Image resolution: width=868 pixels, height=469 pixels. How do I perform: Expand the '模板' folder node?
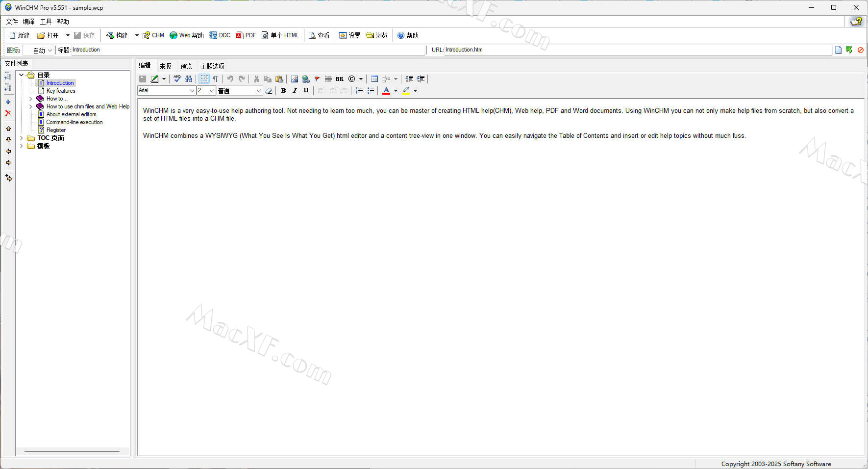pyautogui.click(x=22, y=146)
